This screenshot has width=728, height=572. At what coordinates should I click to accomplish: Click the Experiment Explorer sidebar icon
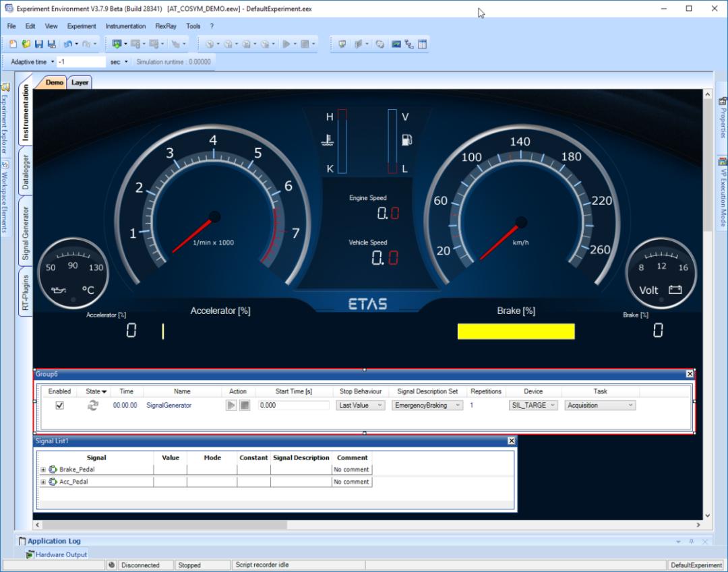click(5, 88)
